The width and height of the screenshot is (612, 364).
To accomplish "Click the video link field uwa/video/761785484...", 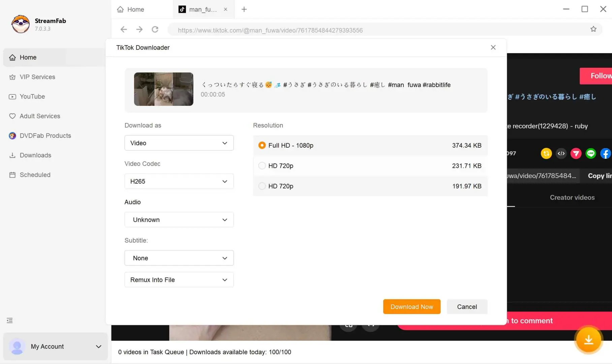I will [543, 176].
